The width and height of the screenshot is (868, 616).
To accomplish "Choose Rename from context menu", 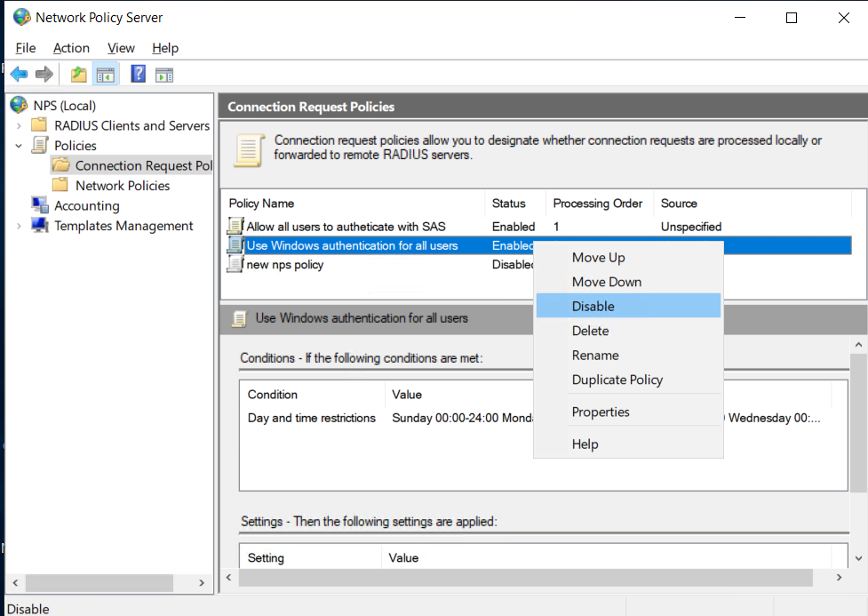I will pos(628,355).
